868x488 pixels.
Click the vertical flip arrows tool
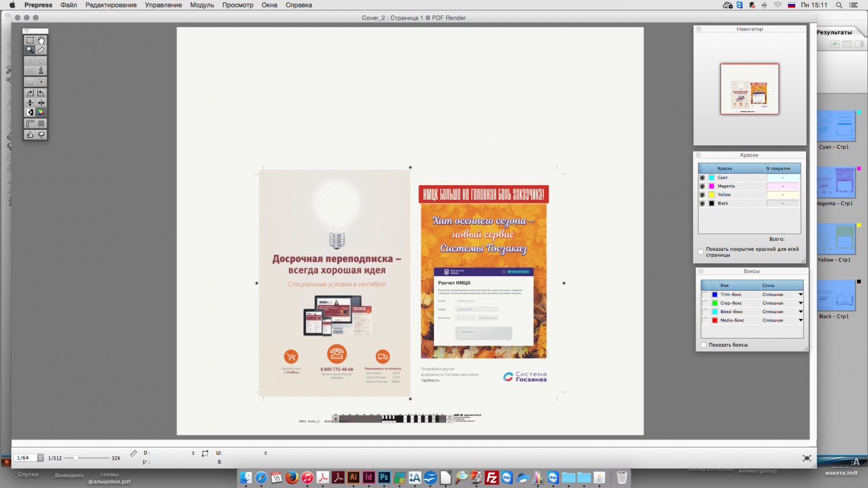click(x=30, y=102)
